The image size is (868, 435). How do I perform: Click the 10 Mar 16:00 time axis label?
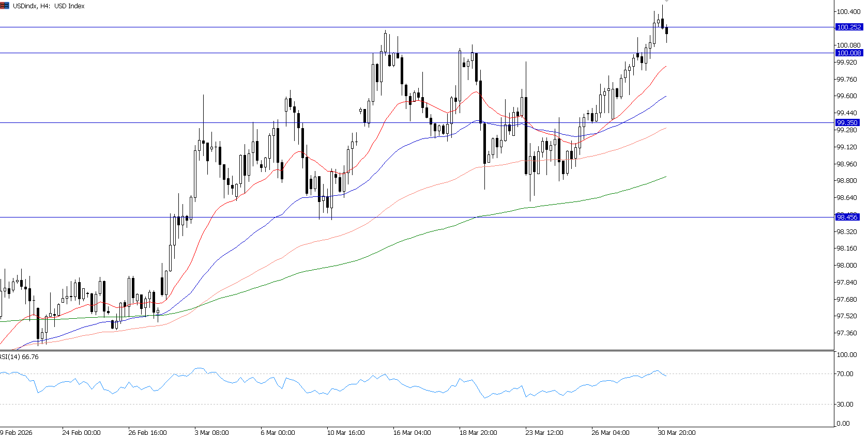[x=346, y=432]
